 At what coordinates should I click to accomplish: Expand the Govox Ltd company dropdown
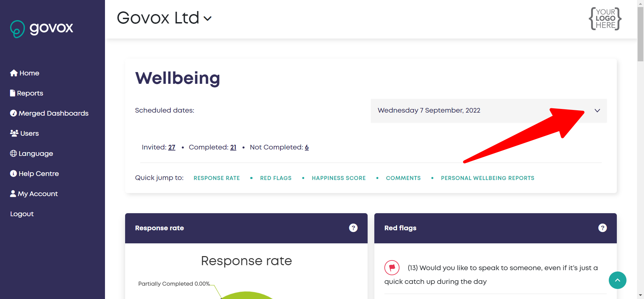pyautogui.click(x=164, y=18)
